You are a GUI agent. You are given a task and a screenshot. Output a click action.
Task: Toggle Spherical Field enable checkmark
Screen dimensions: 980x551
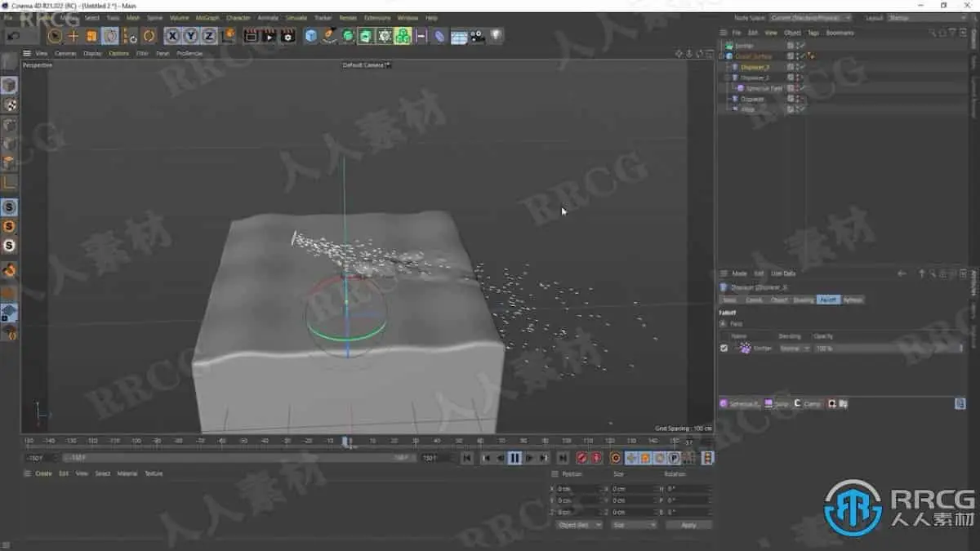click(802, 88)
